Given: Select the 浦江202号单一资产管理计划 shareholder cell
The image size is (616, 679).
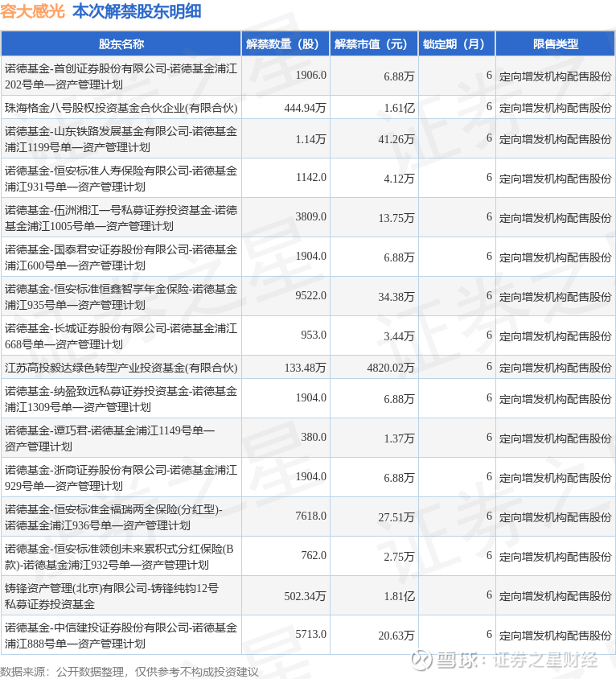Looking at the screenshot, I should click(121, 76).
